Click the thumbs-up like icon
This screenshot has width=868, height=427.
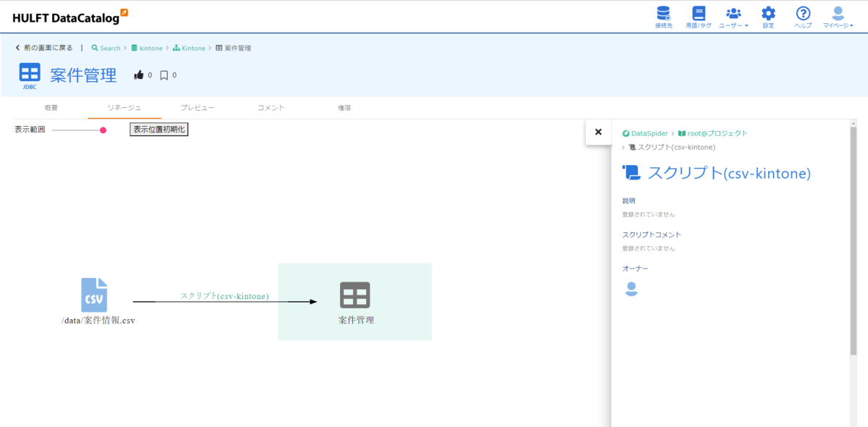pyautogui.click(x=139, y=75)
